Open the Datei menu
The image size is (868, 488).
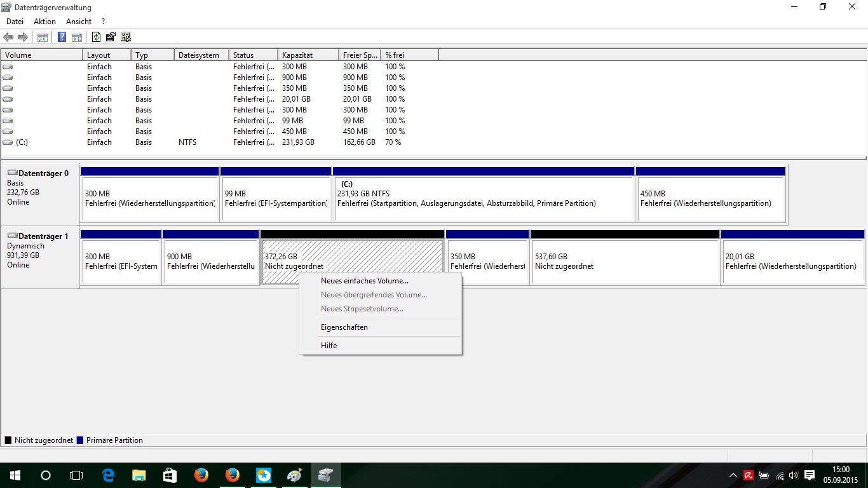[15, 22]
